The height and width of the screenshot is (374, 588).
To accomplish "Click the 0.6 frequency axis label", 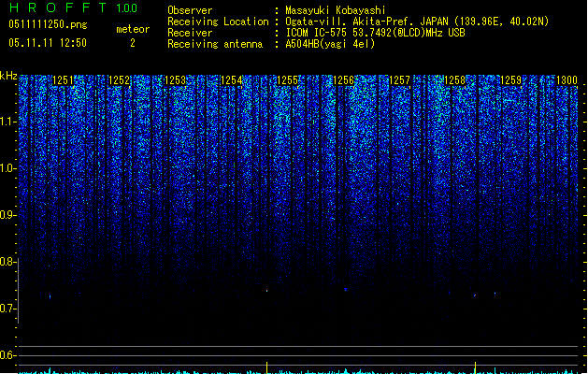I will pyautogui.click(x=8, y=355).
